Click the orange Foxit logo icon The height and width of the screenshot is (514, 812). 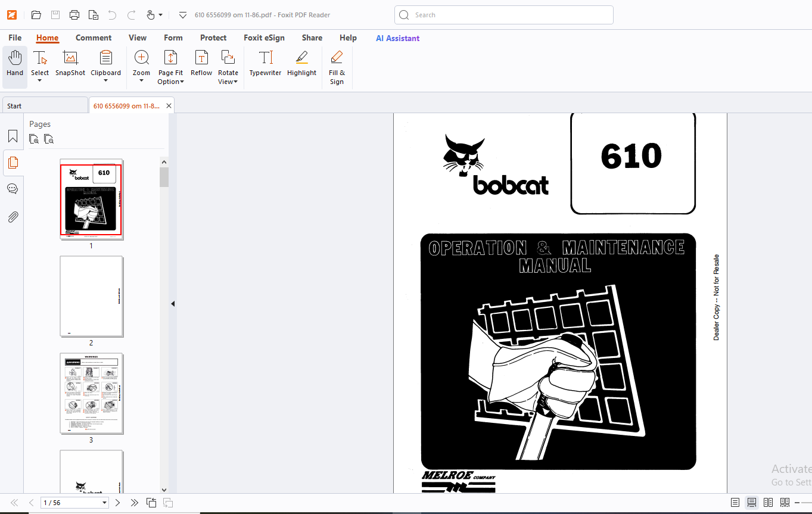[11, 15]
